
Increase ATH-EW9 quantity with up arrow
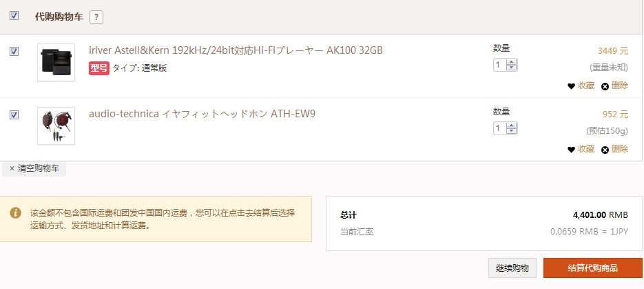pos(511,126)
